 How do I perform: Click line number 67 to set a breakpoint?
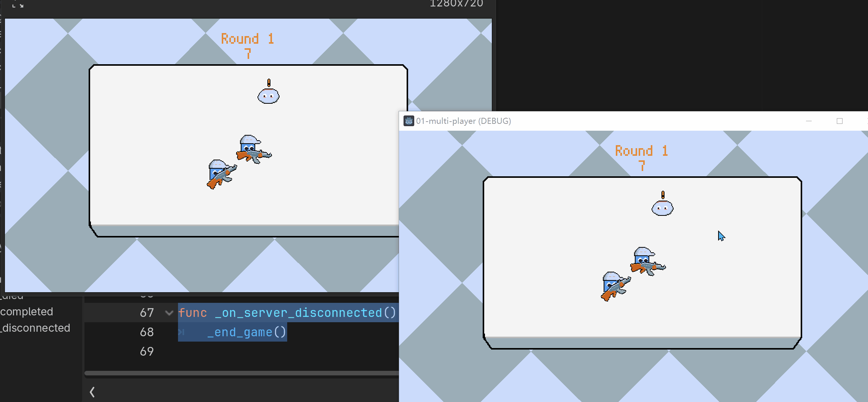[146, 312]
